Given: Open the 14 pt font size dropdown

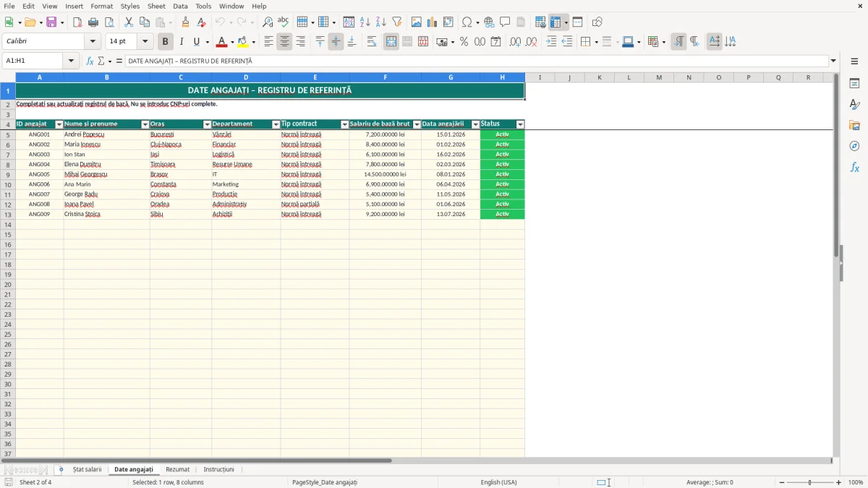Looking at the screenshot, I should 145,42.
